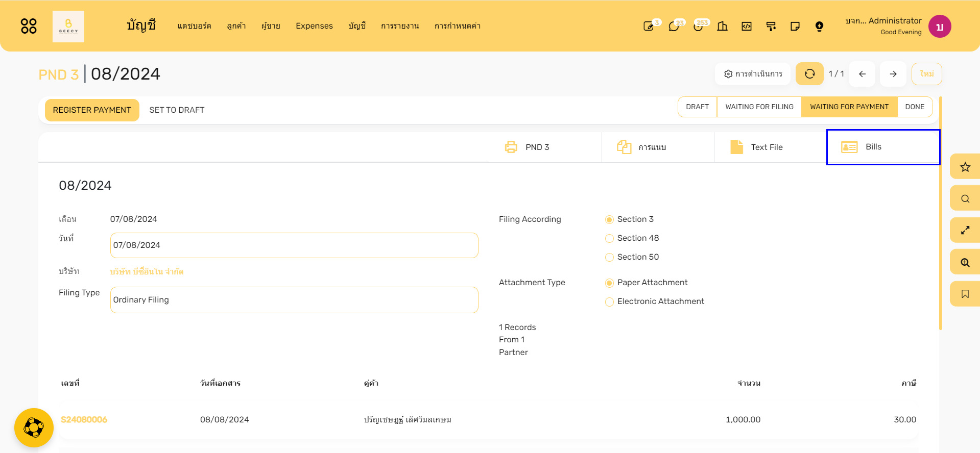The image size is (980, 453).
Task: Open the Expenses menu
Action: point(314,26)
